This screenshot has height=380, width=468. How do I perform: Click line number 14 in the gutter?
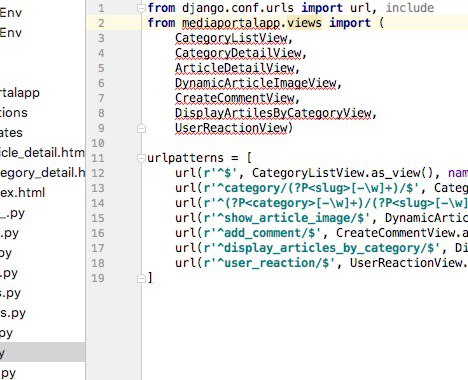coord(98,203)
